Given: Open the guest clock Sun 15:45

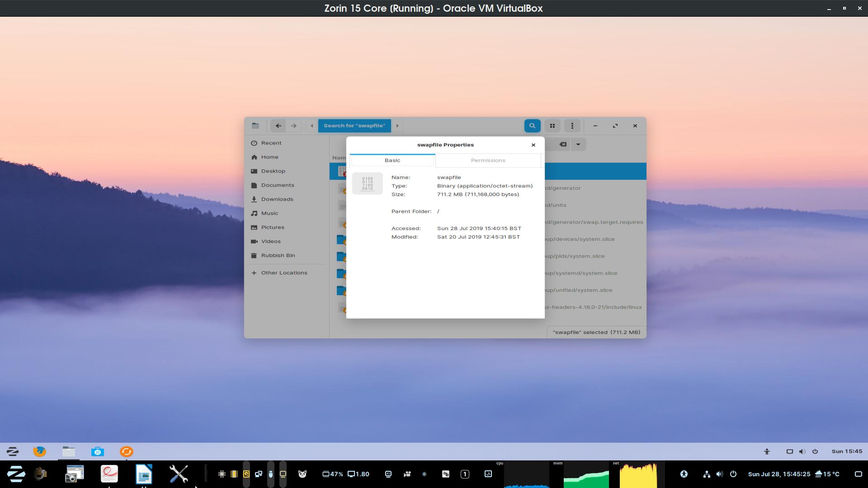Looking at the screenshot, I should 847,451.
